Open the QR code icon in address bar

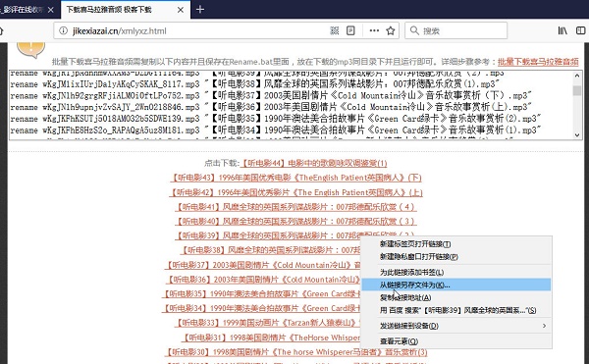[x=334, y=30]
